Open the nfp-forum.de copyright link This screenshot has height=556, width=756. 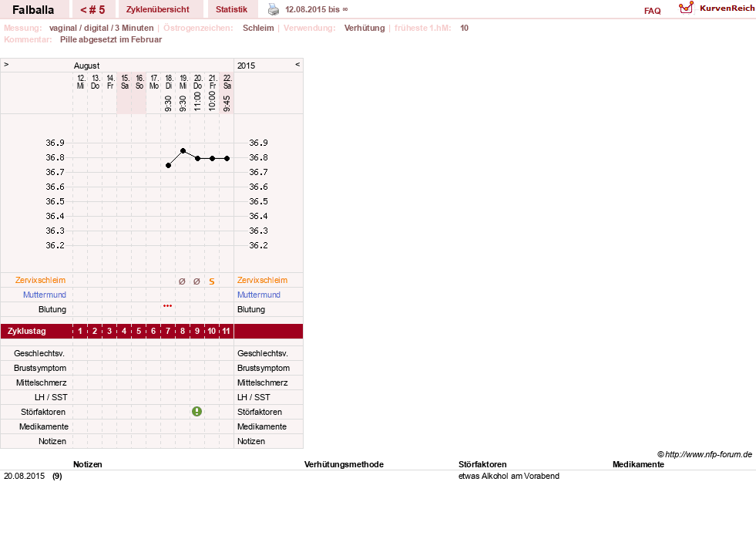click(704, 454)
